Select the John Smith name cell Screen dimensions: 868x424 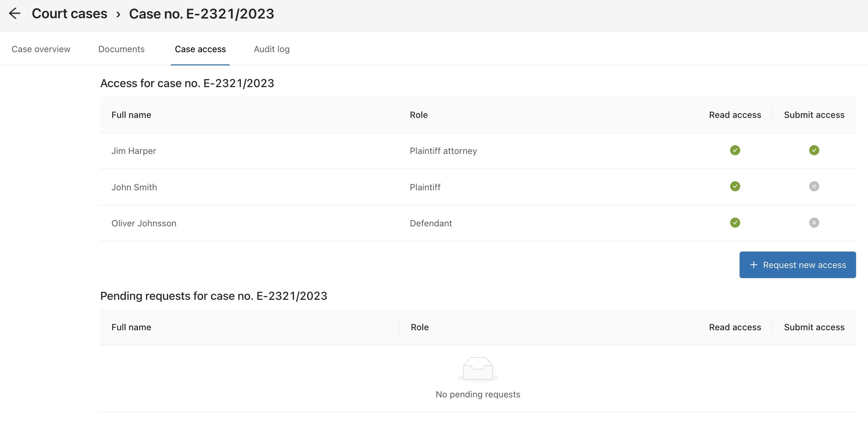click(x=134, y=187)
